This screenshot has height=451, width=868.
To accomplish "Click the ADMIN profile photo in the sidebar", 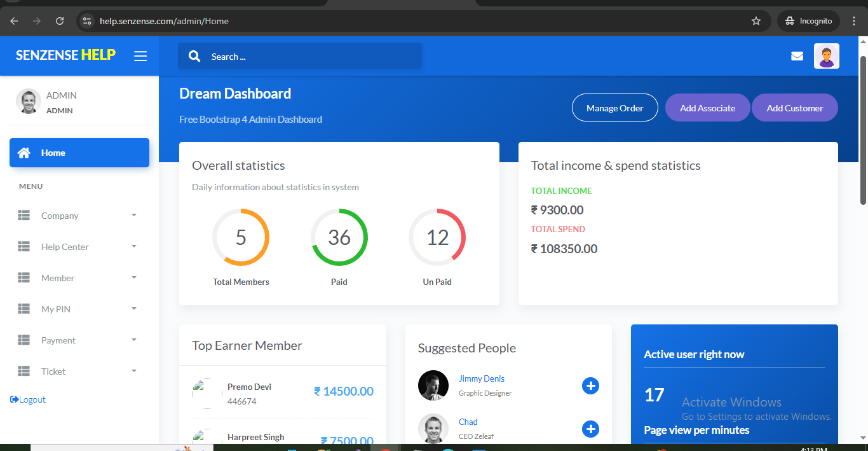I will click(x=29, y=101).
